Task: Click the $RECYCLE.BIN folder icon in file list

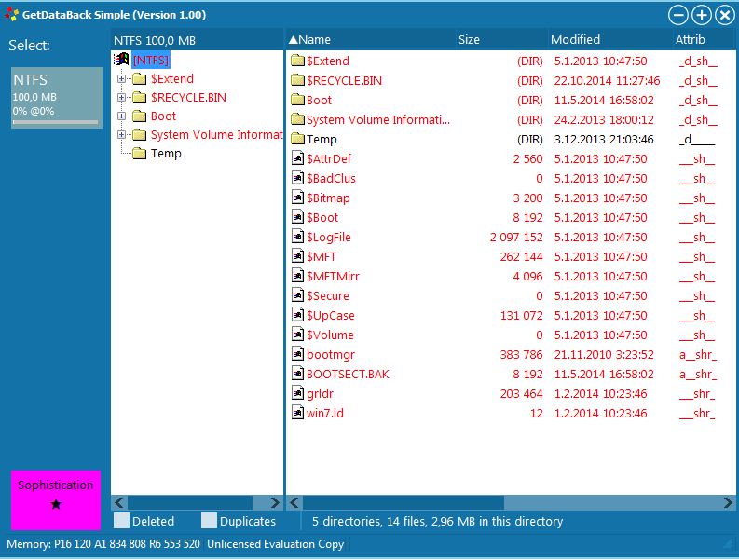Action: [297, 80]
